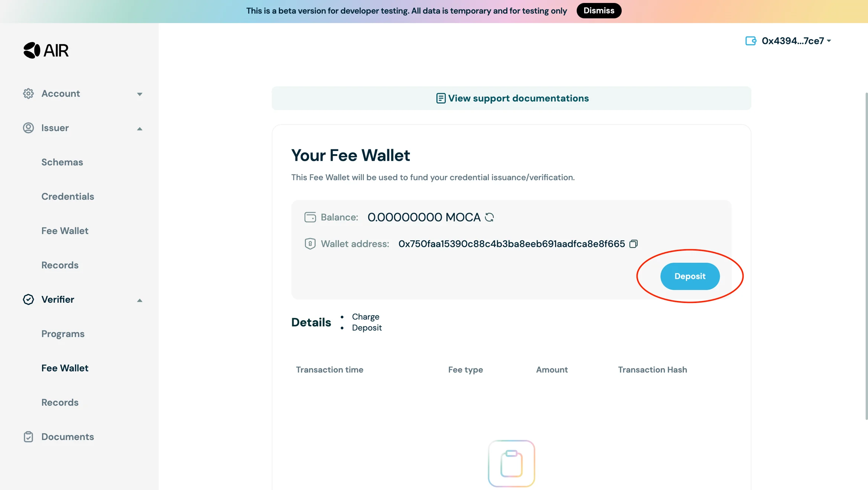The image size is (868, 490).
Task: Open Credentials in the sidebar
Action: [68, 197]
